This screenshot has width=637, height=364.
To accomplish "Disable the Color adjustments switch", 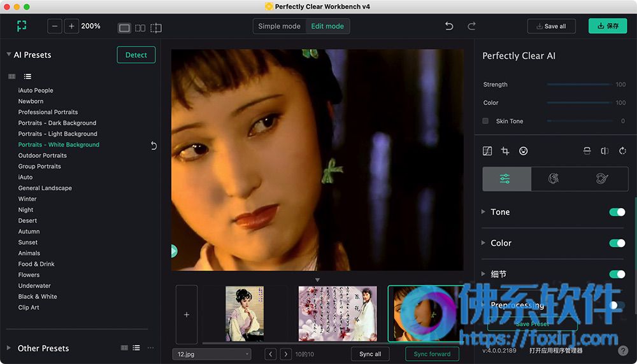I will click(617, 243).
